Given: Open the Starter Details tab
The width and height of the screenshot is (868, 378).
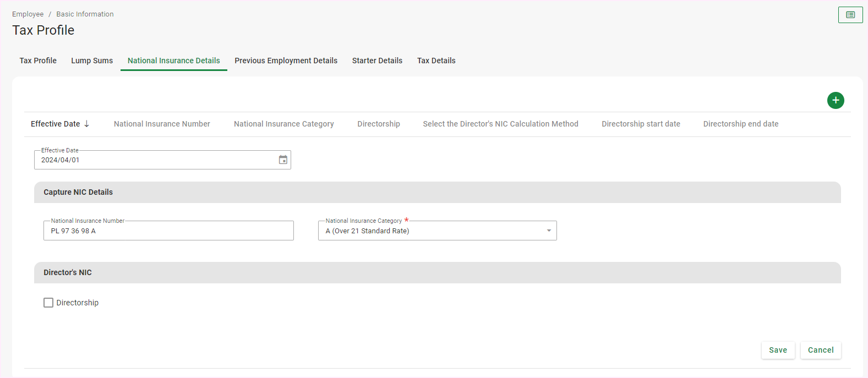Looking at the screenshot, I should click(x=377, y=61).
